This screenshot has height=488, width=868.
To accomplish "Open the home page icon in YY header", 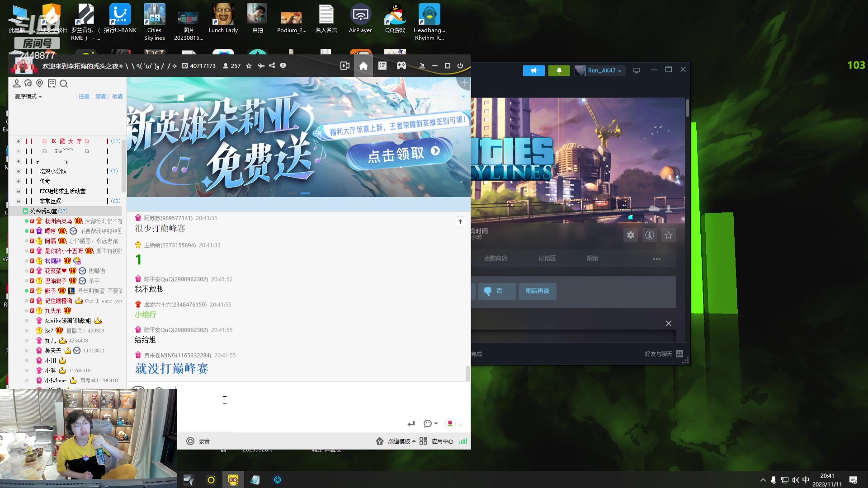I will [363, 66].
